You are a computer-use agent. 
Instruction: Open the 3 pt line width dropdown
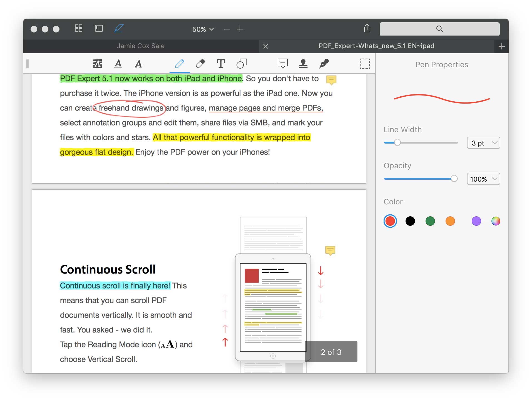pos(483,143)
